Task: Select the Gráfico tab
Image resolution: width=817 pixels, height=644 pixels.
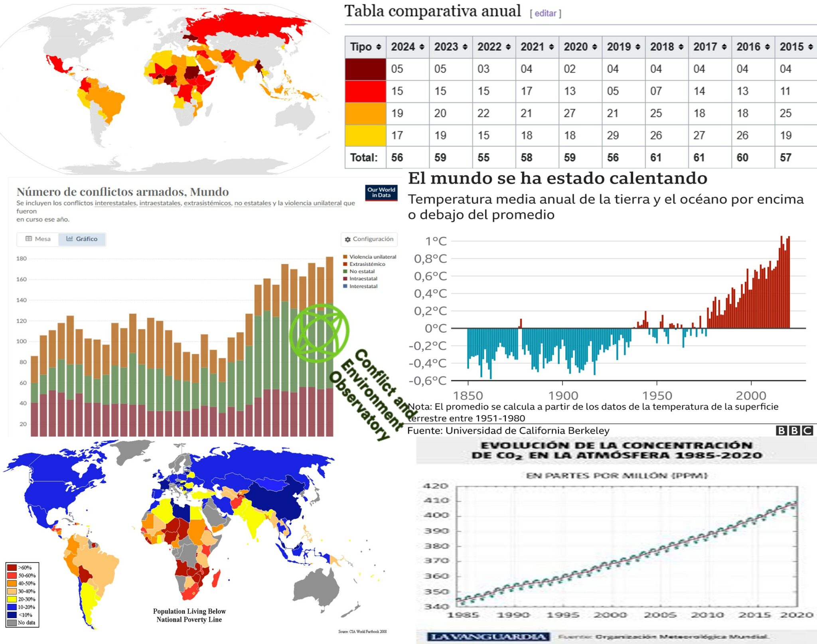Action: pyautogui.click(x=82, y=239)
